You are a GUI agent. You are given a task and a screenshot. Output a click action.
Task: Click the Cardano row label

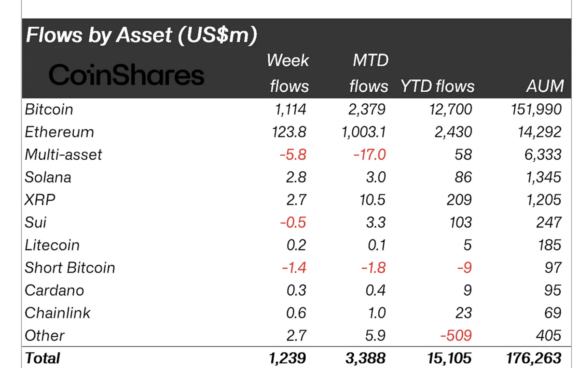click(54, 291)
